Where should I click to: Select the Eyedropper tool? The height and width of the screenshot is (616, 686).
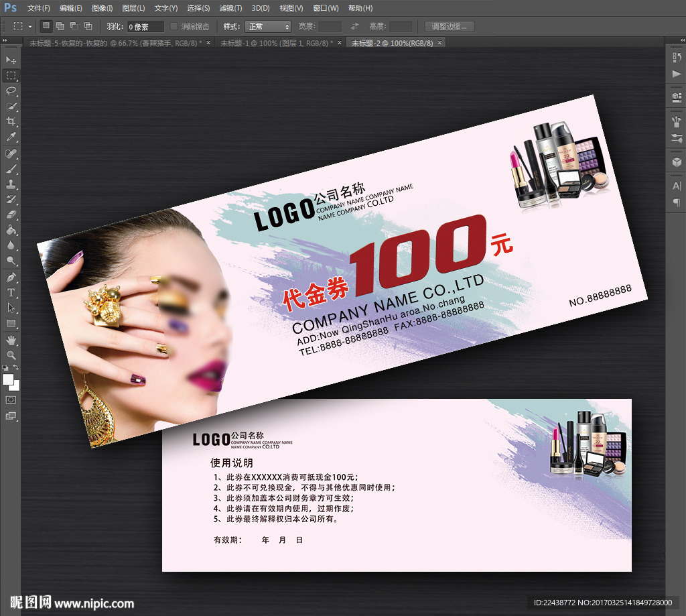[x=11, y=137]
